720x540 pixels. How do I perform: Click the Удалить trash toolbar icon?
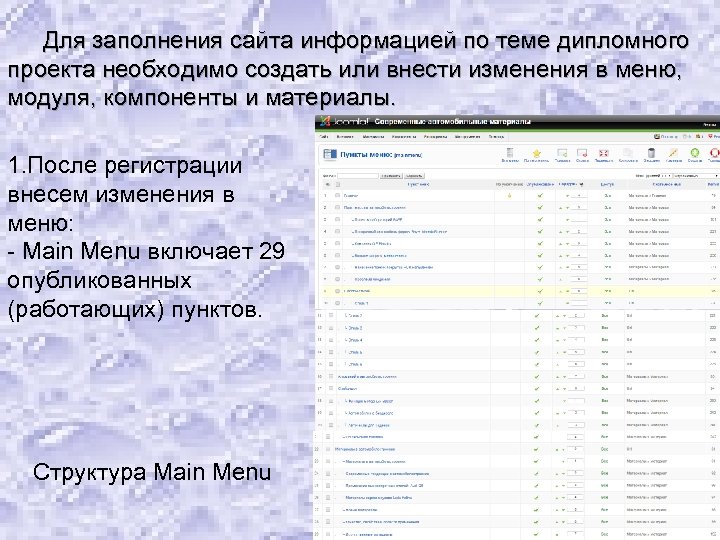(651, 153)
